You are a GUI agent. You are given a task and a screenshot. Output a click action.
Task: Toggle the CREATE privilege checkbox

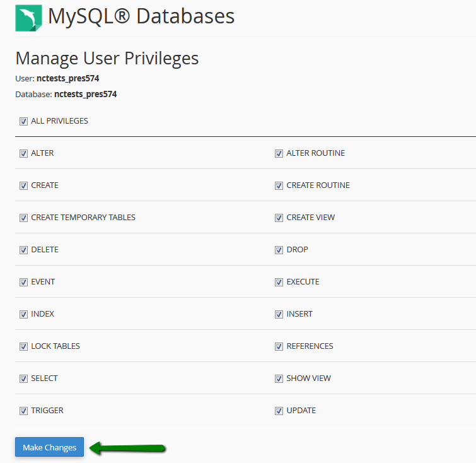(23, 186)
